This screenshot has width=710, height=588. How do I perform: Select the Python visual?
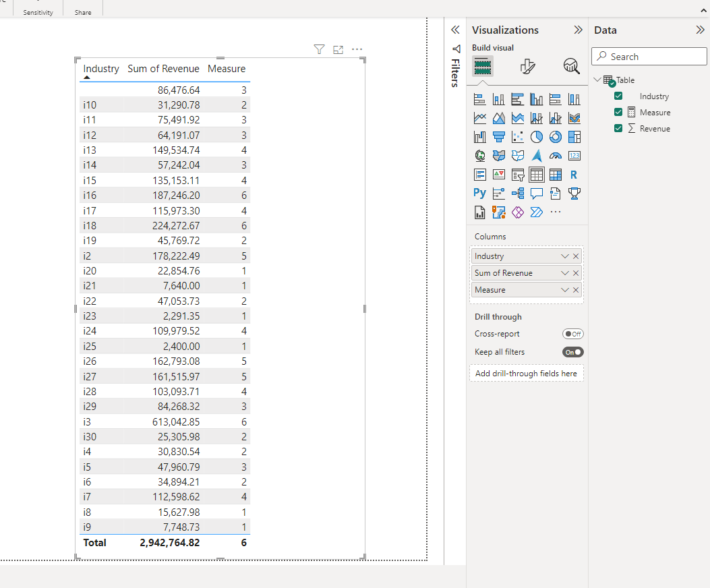coord(479,194)
